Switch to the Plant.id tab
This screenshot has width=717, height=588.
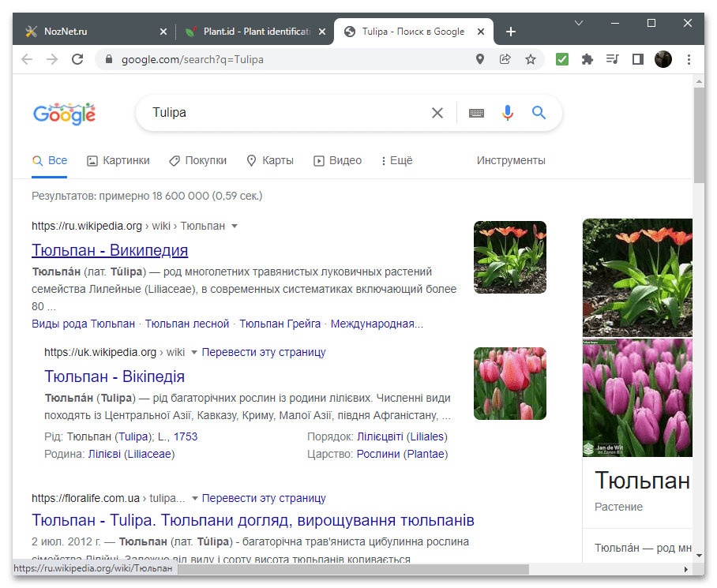pos(257,32)
